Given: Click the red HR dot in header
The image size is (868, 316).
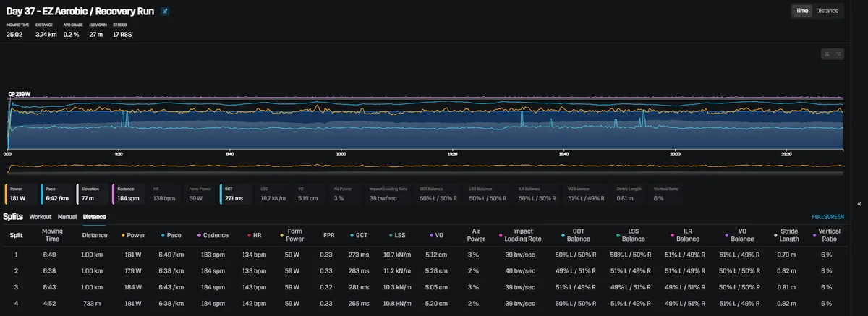Looking at the screenshot, I should (250, 235).
